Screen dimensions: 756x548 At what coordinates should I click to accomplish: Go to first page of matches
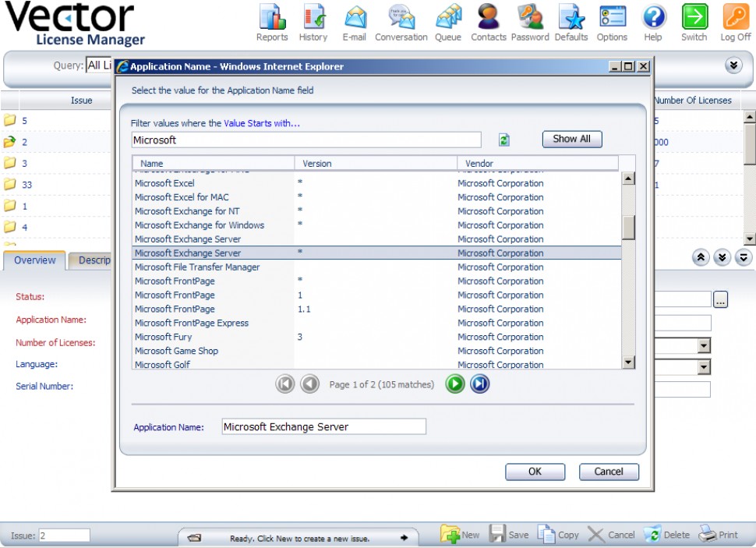[285, 384]
